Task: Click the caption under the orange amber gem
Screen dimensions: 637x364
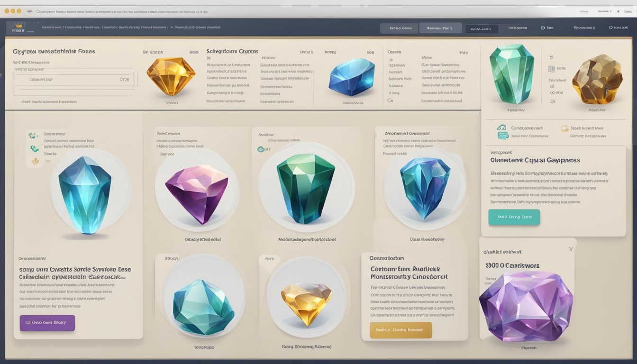Action: pos(171,102)
